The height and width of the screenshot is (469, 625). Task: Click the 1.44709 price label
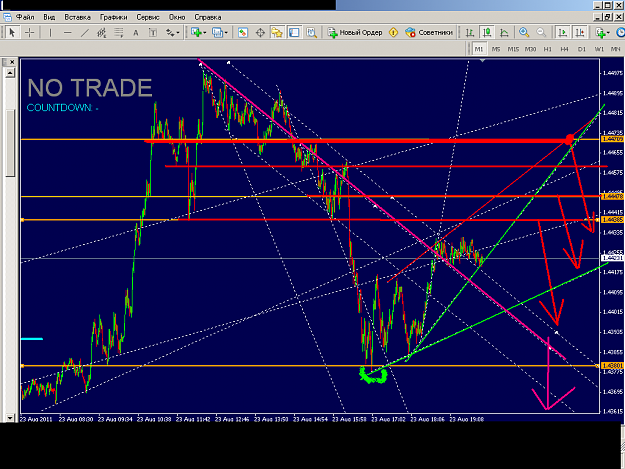(x=612, y=139)
